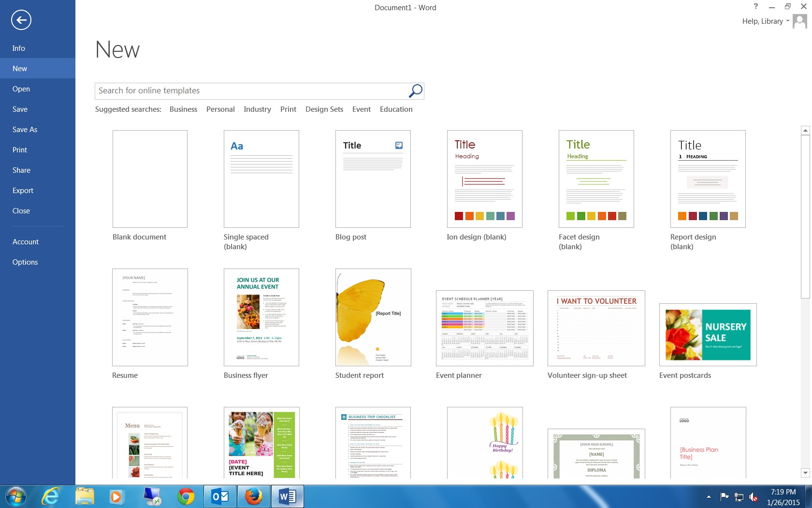Image resolution: width=812 pixels, height=508 pixels.
Task: Open Account settings in the sidebar
Action: point(38,242)
